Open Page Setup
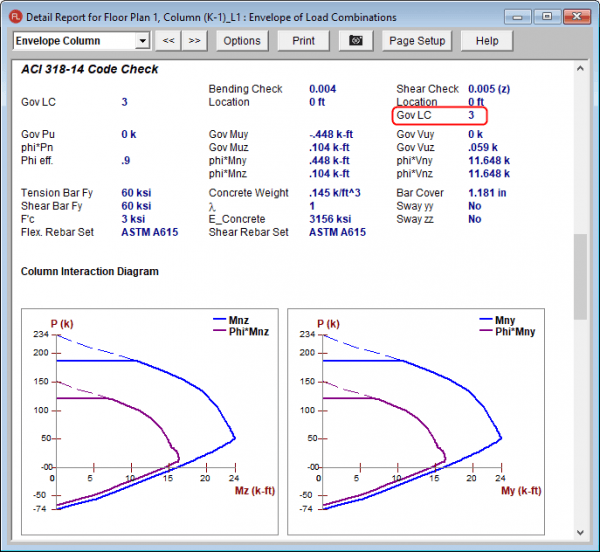600x552 pixels. pos(417,41)
